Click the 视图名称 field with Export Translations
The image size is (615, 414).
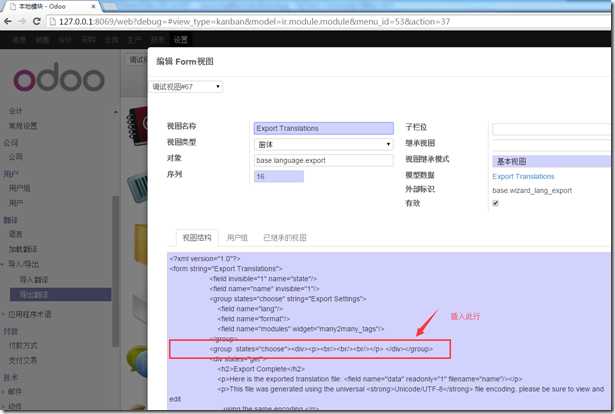[324, 128]
